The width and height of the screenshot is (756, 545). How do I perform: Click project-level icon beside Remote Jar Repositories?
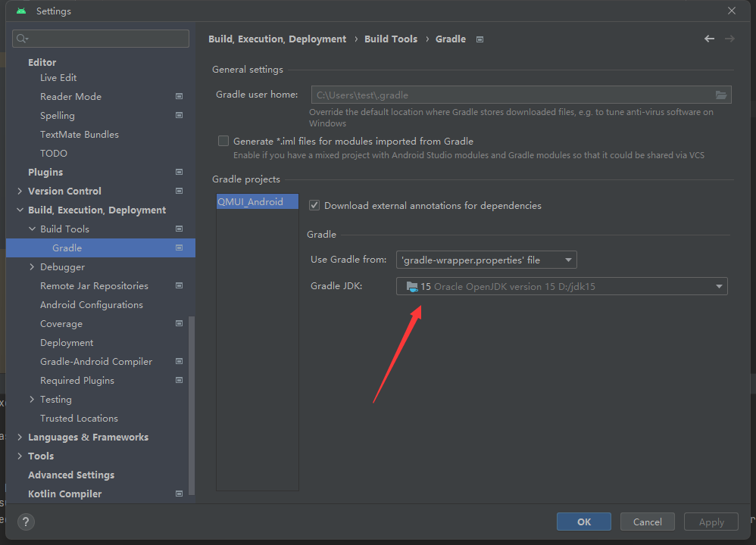click(x=179, y=286)
